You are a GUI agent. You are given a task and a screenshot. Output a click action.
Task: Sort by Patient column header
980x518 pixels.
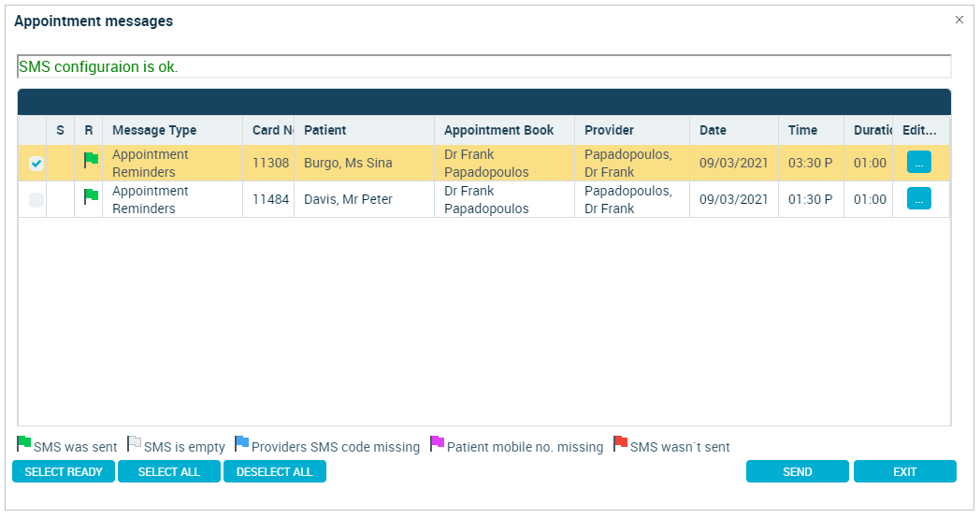pos(365,130)
